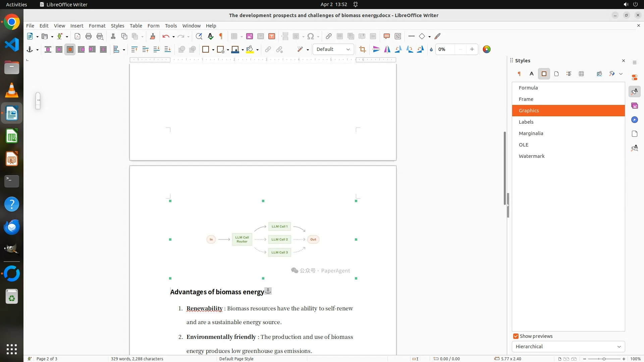Select Marginalia frame style
This screenshot has width=644, height=362.
pos(531,133)
